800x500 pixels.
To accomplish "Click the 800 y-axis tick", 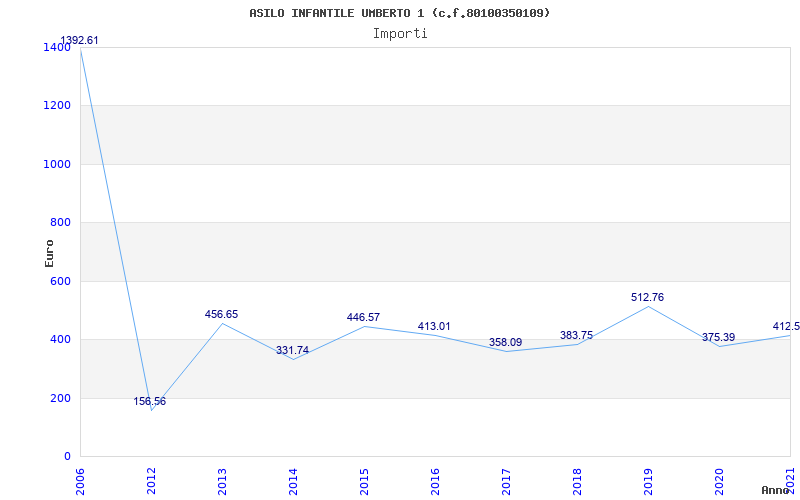I will [60, 222].
